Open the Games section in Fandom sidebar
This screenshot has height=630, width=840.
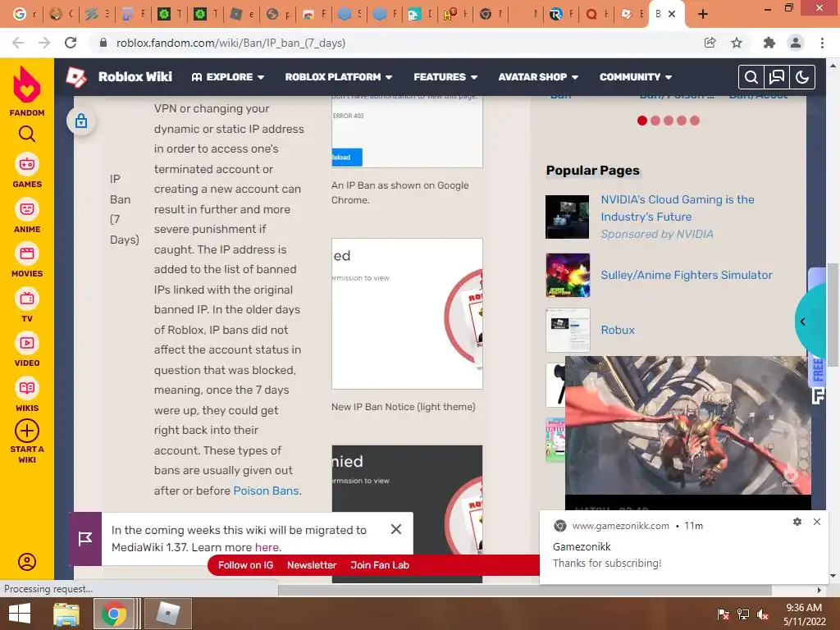tap(27, 171)
